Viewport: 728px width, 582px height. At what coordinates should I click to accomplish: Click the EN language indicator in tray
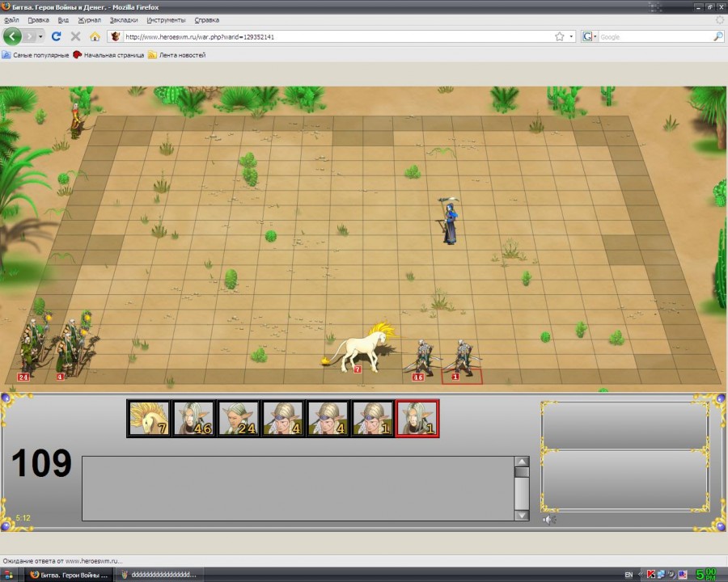[x=629, y=575]
